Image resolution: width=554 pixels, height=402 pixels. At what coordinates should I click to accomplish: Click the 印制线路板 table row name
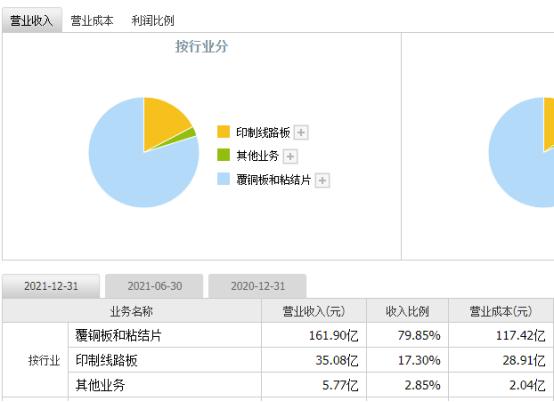pos(106,360)
